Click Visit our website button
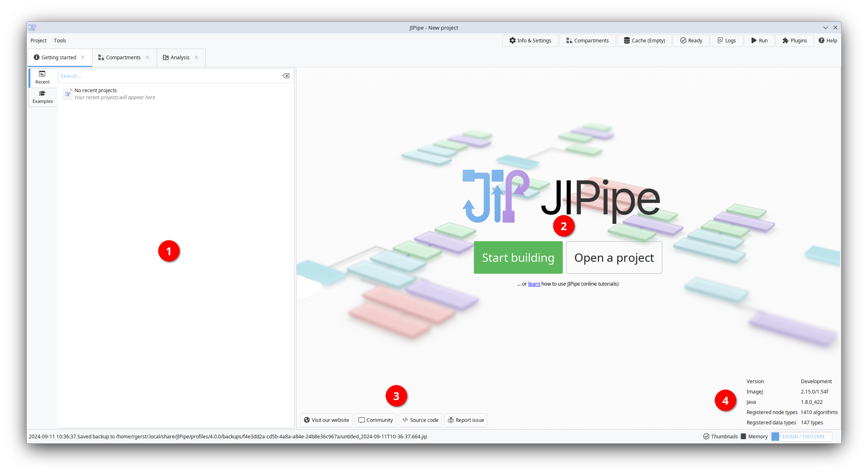This screenshot has width=868, height=475. coord(326,420)
